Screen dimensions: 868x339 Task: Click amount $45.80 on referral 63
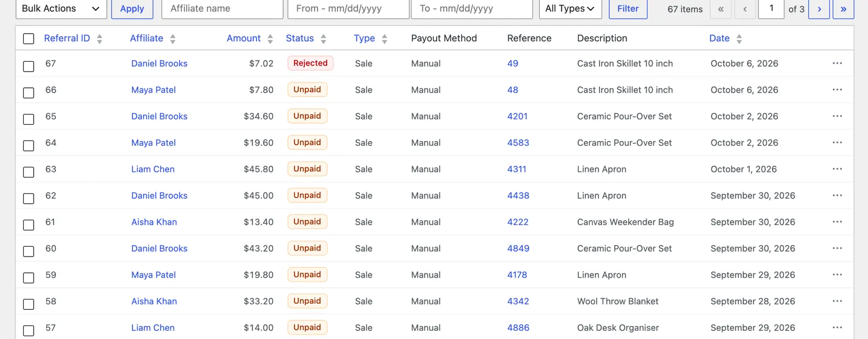click(x=258, y=169)
